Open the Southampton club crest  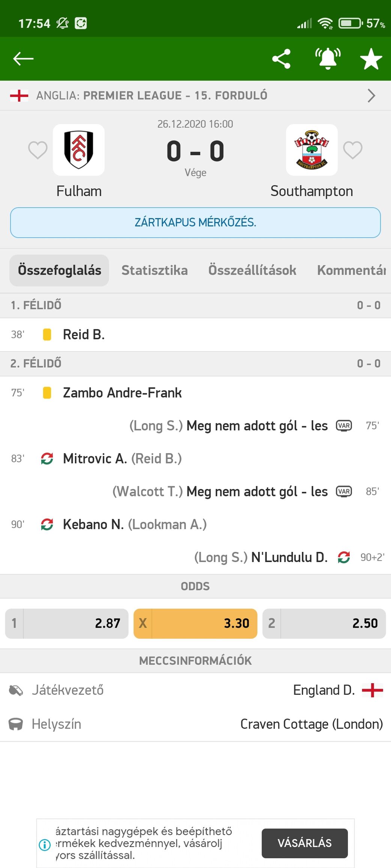(x=311, y=150)
